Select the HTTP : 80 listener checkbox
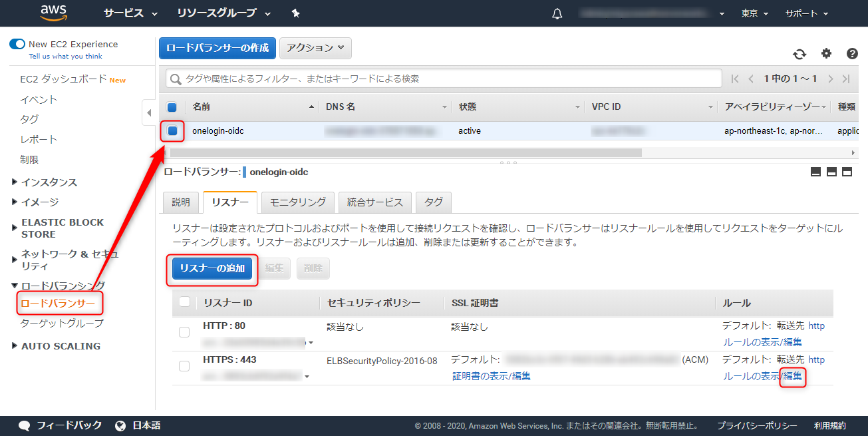This screenshot has width=868, height=436. 184,332
